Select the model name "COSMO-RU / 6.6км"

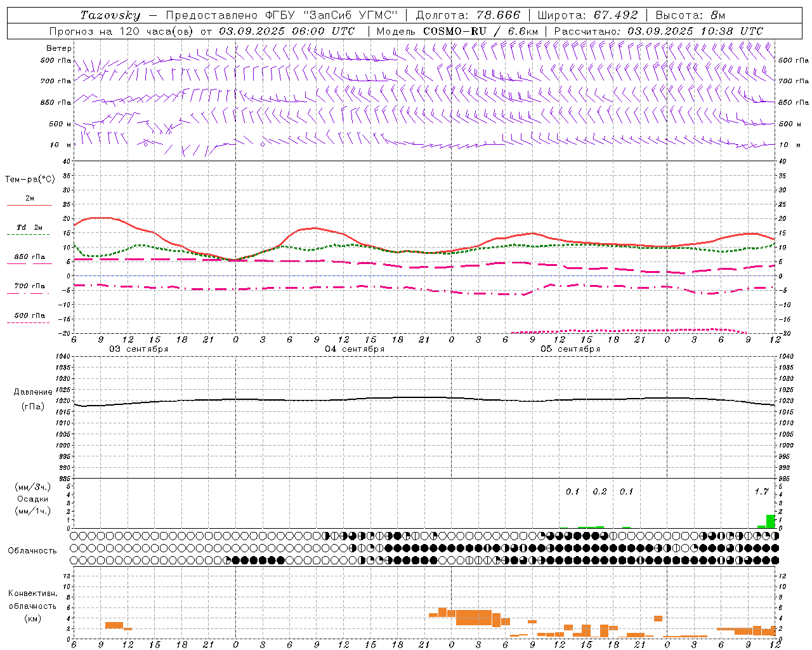[481, 31]
